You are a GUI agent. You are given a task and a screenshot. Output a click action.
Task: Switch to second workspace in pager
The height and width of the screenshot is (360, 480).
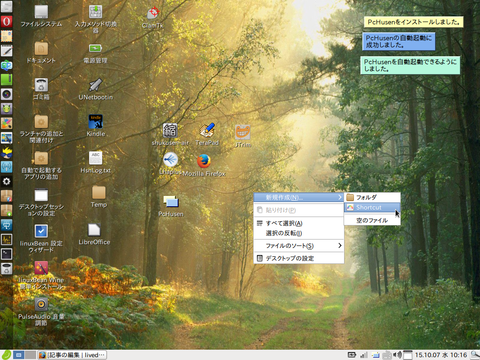point(30,355)
